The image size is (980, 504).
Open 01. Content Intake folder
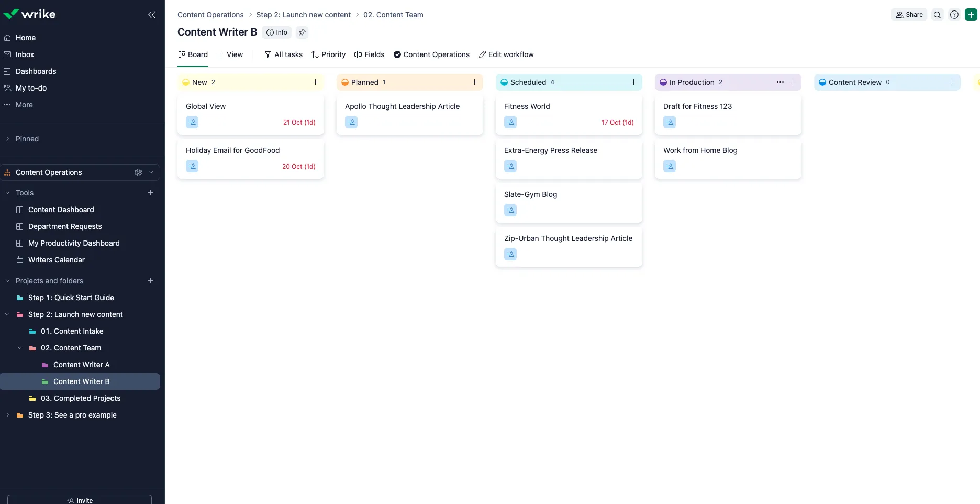[72, 331]
